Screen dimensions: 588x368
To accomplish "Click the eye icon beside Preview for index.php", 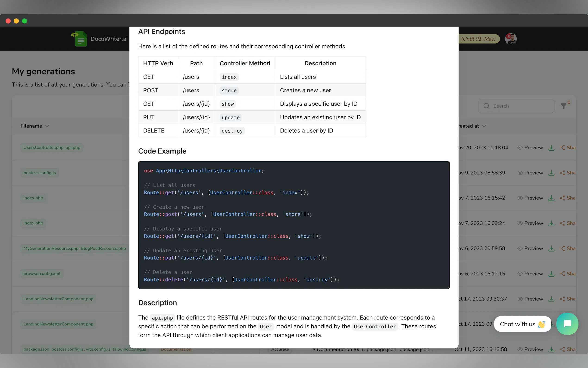I will click(x=520, y=198).
